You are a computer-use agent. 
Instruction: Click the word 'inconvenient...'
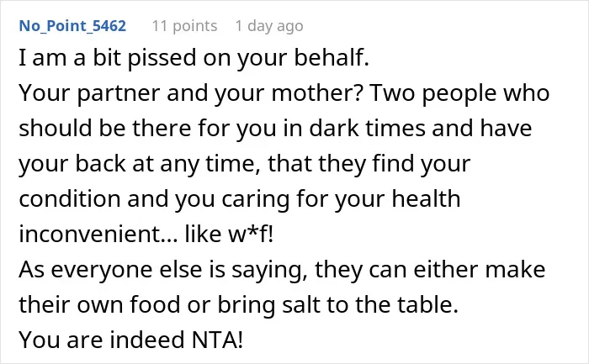tap(98, 235)
